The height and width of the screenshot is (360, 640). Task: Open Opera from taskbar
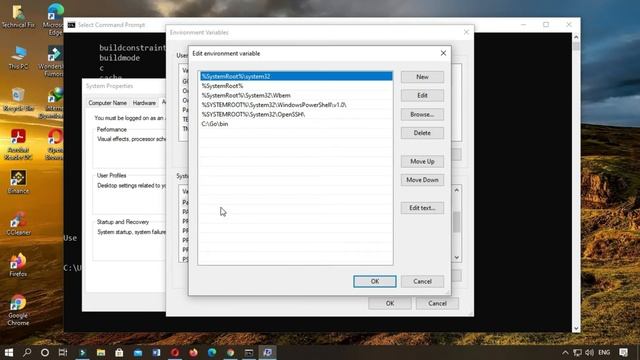pos(175,352)
